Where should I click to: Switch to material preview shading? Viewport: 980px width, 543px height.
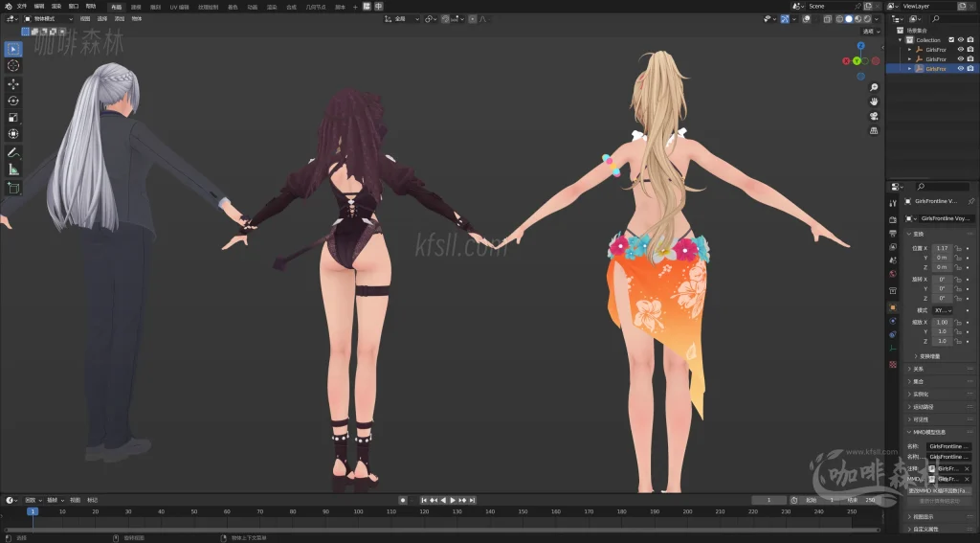point(857,19)
